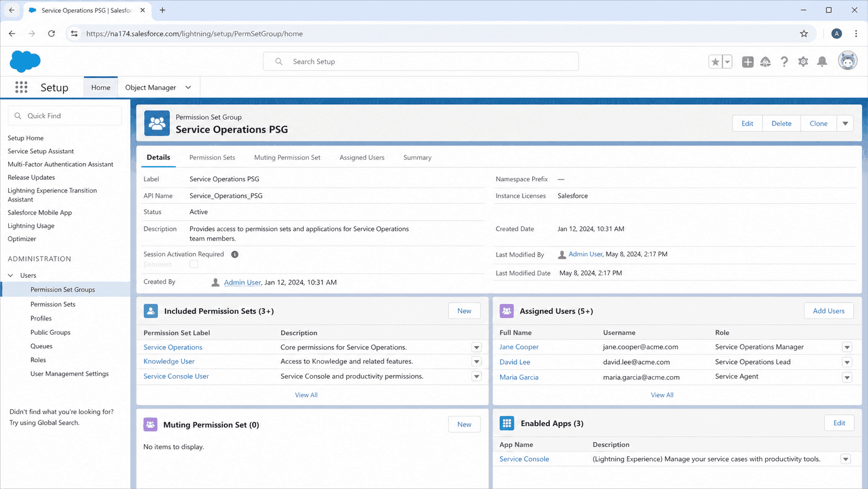
Task: Open row actions for Service Operations permission set
Action: [477, 347]
